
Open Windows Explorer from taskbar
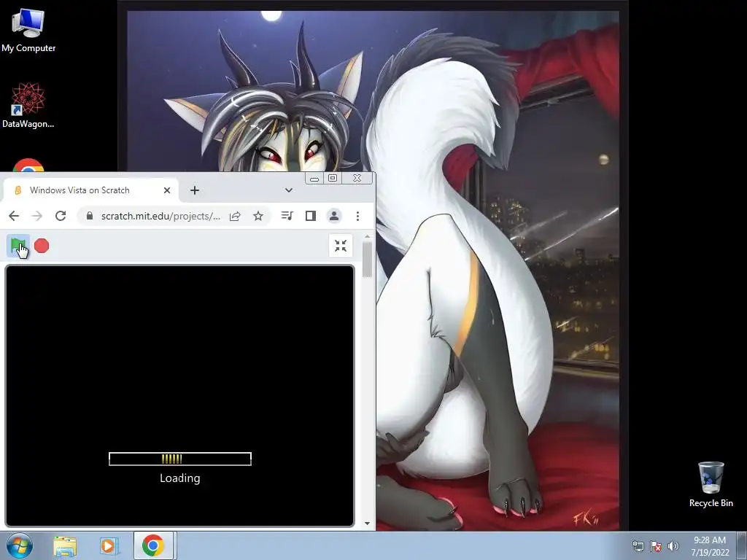tap(65, 546)
